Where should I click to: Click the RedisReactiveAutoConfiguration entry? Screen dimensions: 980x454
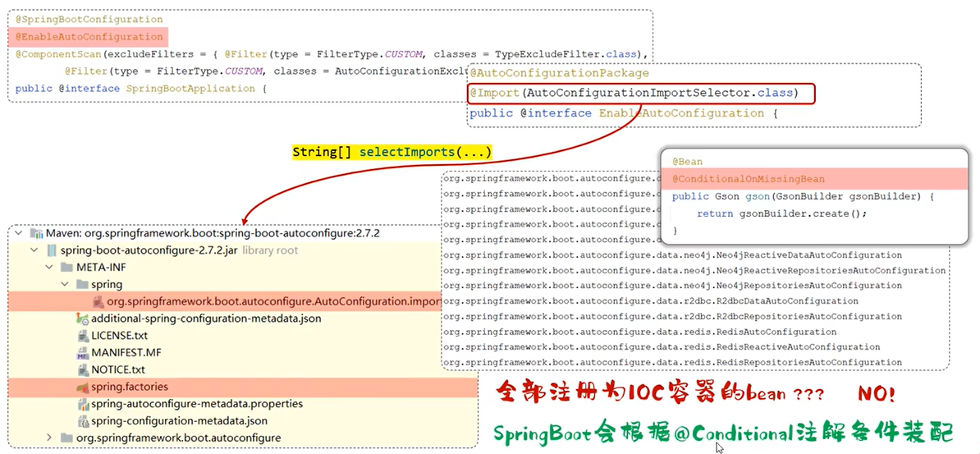click(x=662, y=347)
